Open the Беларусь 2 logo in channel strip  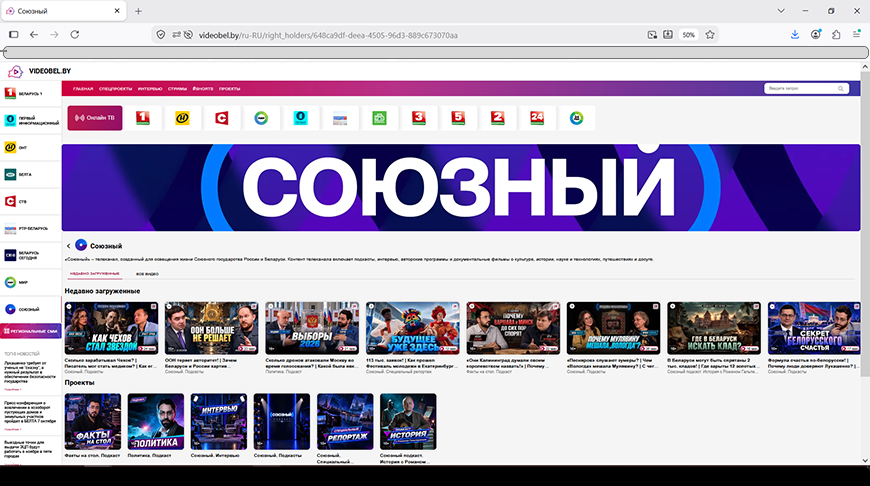tap(497, 118)
